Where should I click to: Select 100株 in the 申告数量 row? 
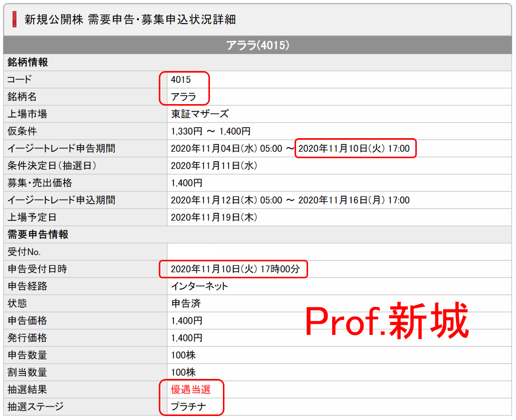tap(183, 355)
